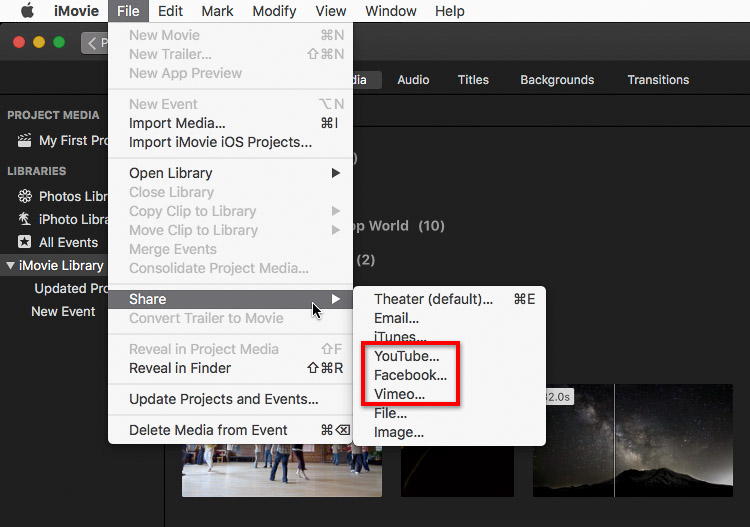This screenshot has width=750, height=527.
Task: Share to YouTube...
Action: [x=449, y=356]
